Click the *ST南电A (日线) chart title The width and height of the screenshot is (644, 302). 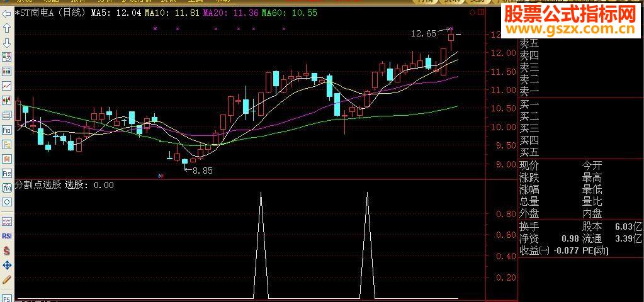pyautogui.click(x=50, y=13)
